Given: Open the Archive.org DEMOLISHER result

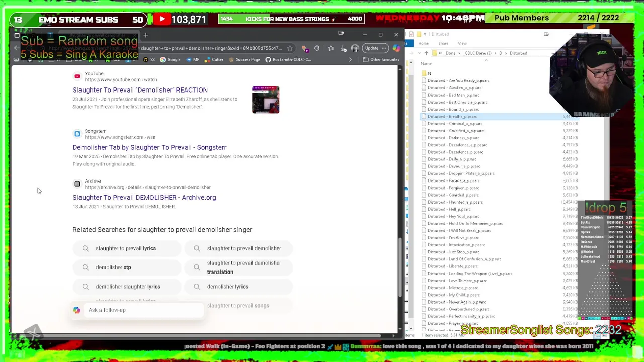Looking at the screenshot, I should click(144, 197).
